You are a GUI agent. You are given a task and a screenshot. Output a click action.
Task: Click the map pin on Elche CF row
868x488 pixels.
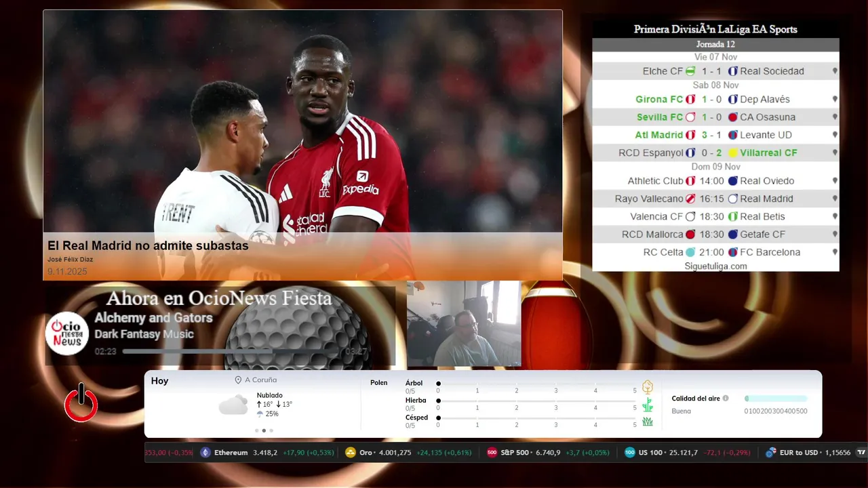[x=835, y=71]
